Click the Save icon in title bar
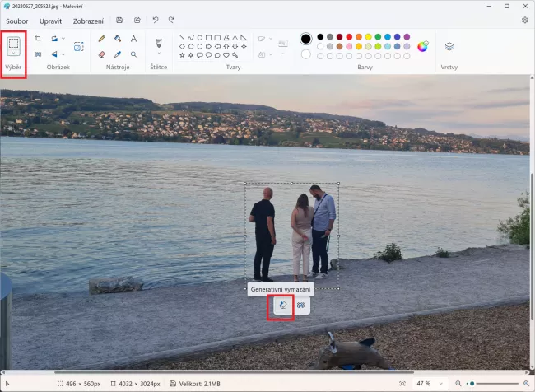This screenshot has height=392, width=535. (x=119, y=20)
